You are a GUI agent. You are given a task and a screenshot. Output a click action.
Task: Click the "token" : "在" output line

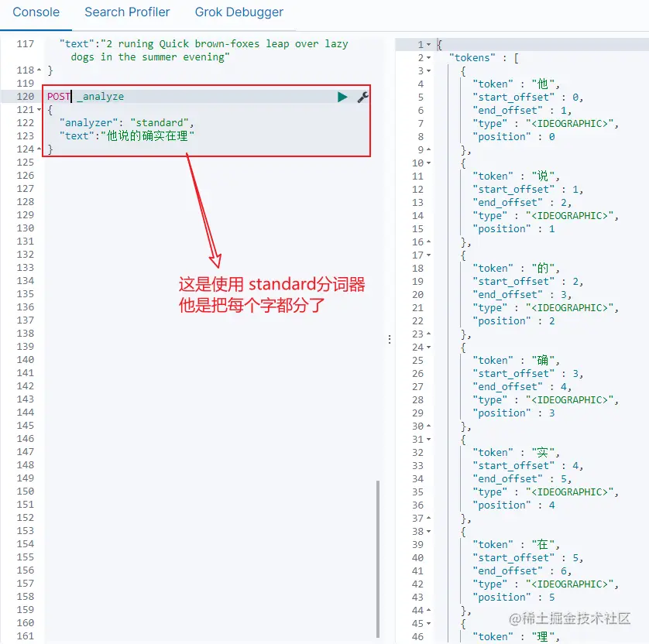pos(516,544)
